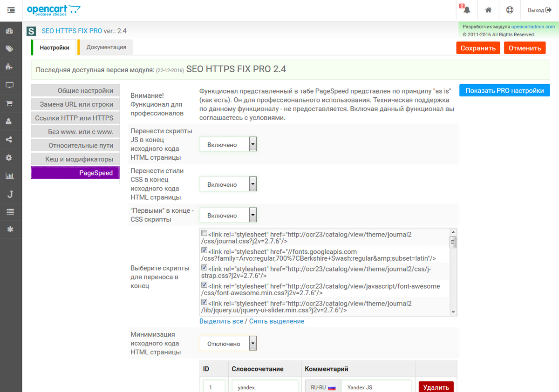Screen dimensions: 559x392
Task: Open Journal theme J icon in sidebar
Action: [9, 194]
